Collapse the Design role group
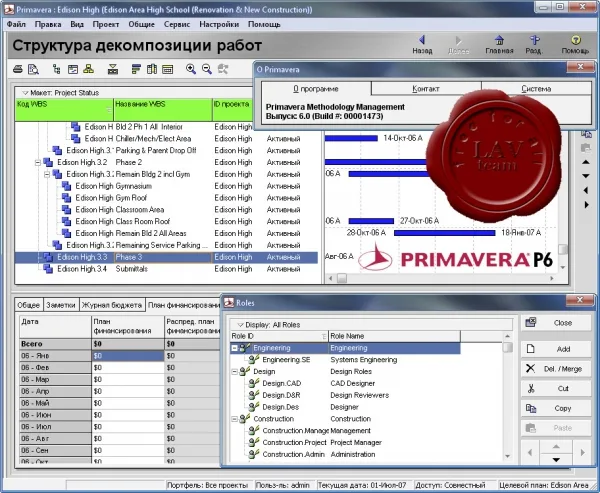This screenshot has height=493, width=600. click(x=235, y=372)
